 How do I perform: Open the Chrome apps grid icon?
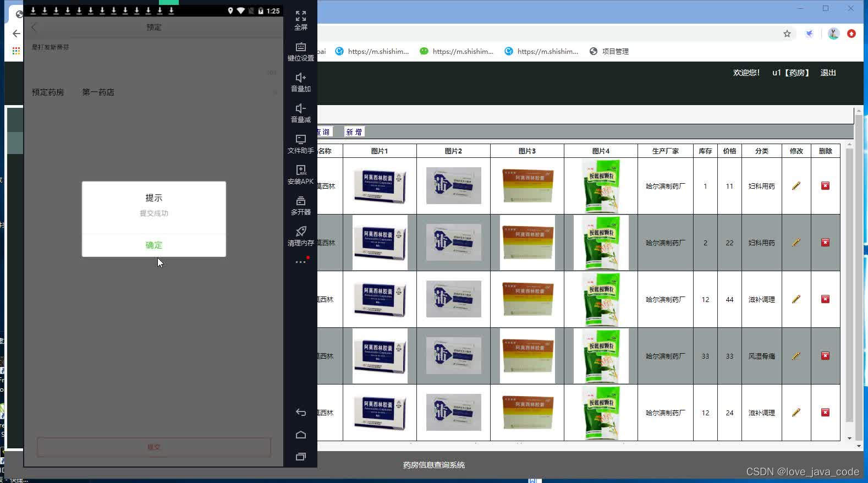(x=16, y=51)
